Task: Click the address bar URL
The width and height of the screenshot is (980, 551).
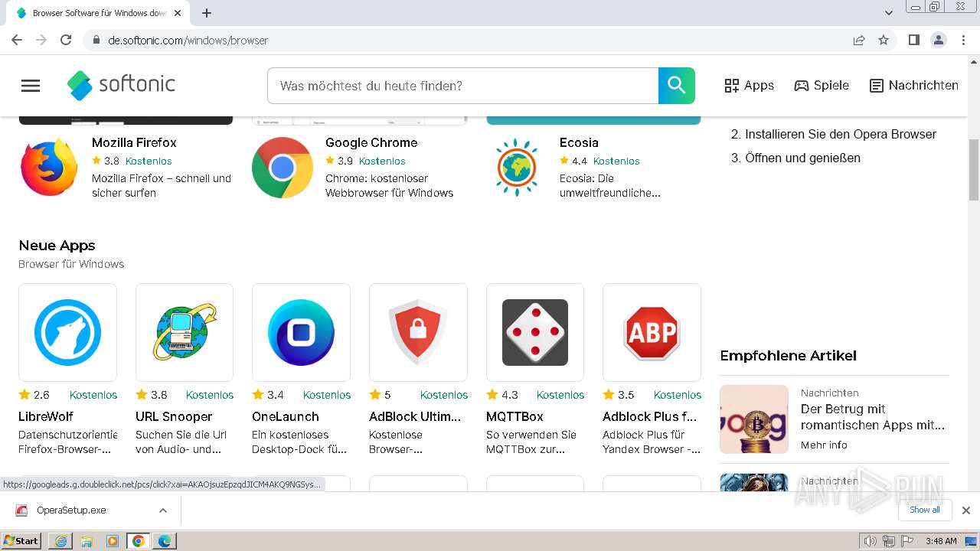Action: click(188, 40)
